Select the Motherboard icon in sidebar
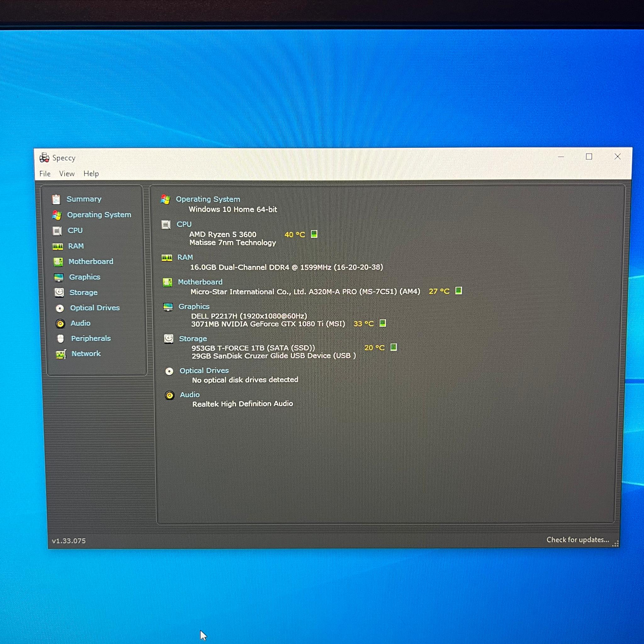The width and height of the screenshot is (644, 644). [x=58, y=262]
